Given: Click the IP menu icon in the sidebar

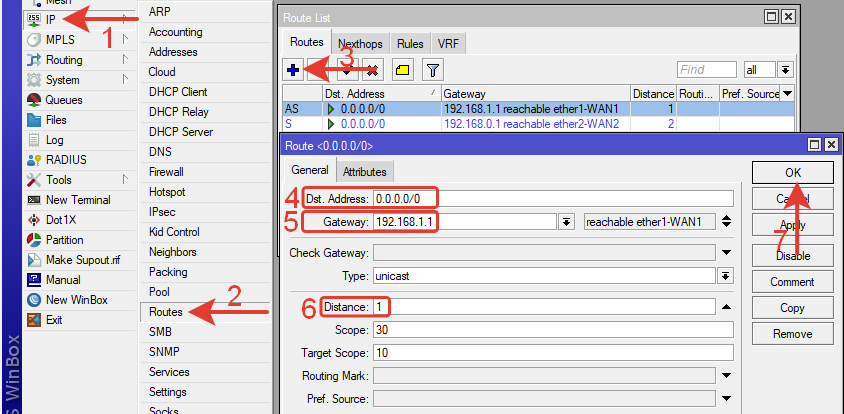Looking at the screenshot, I should 33,20.
